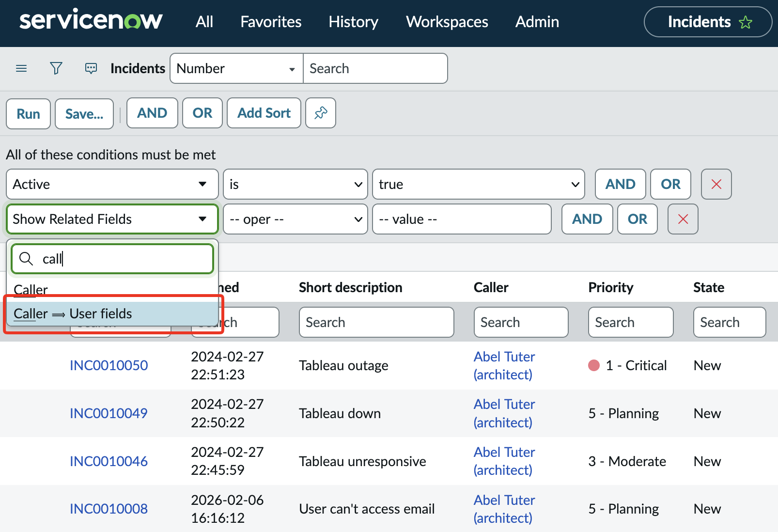
Task: Open the hamburger list controls menu
Action: (21, 68)
